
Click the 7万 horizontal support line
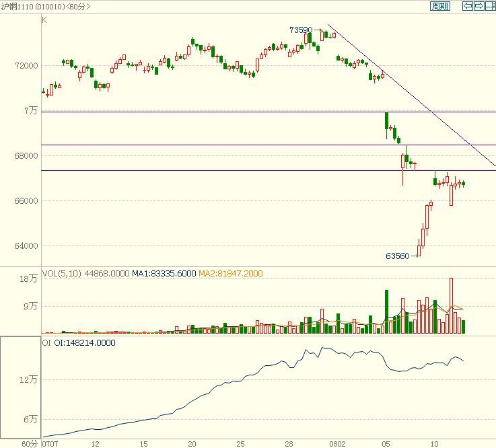[269, 112]
